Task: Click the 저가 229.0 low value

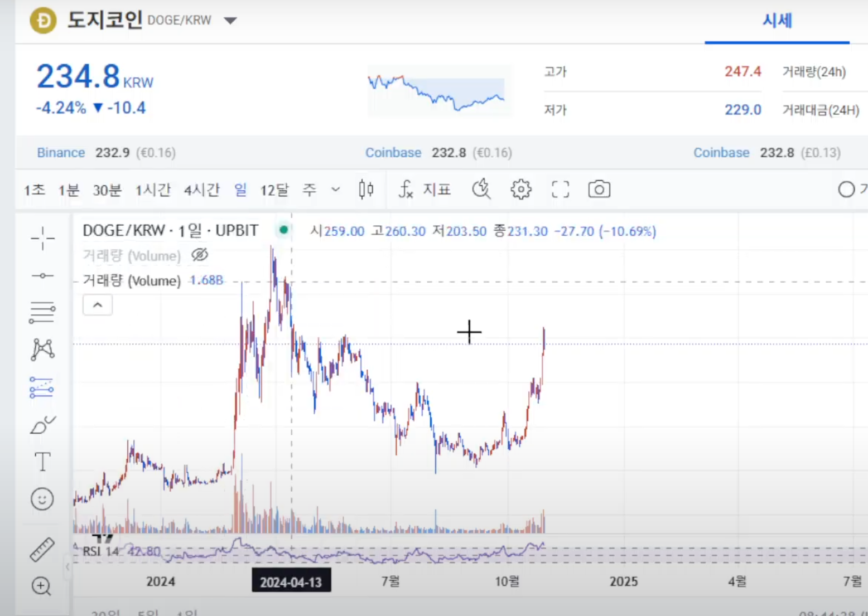Action: [742, 110]
